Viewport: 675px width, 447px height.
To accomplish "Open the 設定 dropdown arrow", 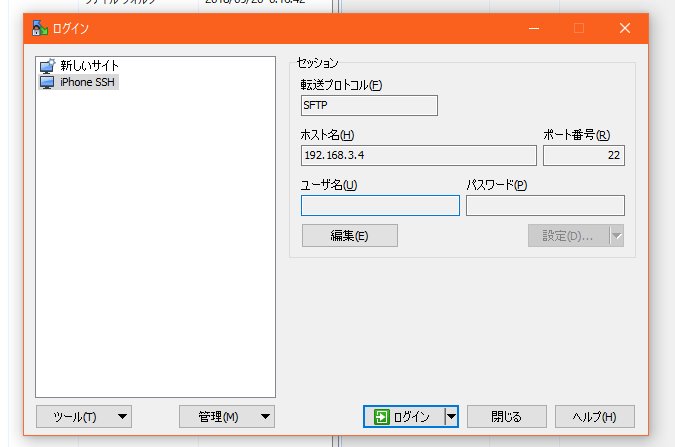I will point(617,236).
